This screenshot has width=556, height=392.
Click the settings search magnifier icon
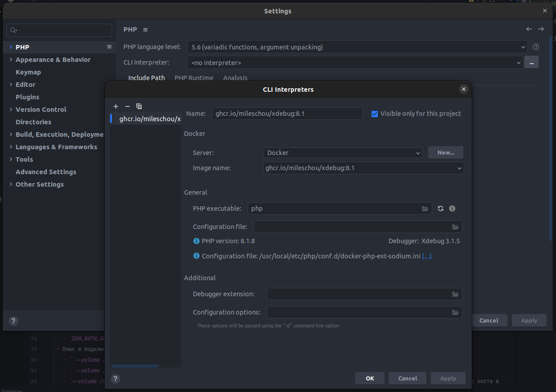[x=13, y=30]
